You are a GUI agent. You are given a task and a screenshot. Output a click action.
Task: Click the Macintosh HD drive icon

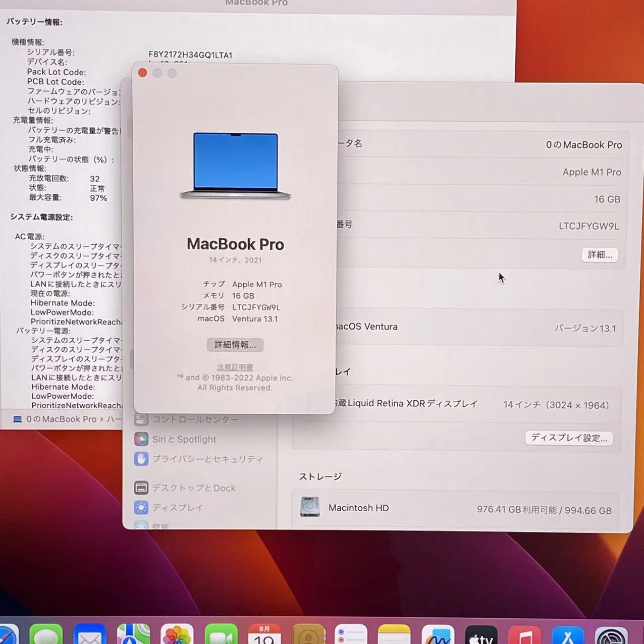[x=310, y=507]
